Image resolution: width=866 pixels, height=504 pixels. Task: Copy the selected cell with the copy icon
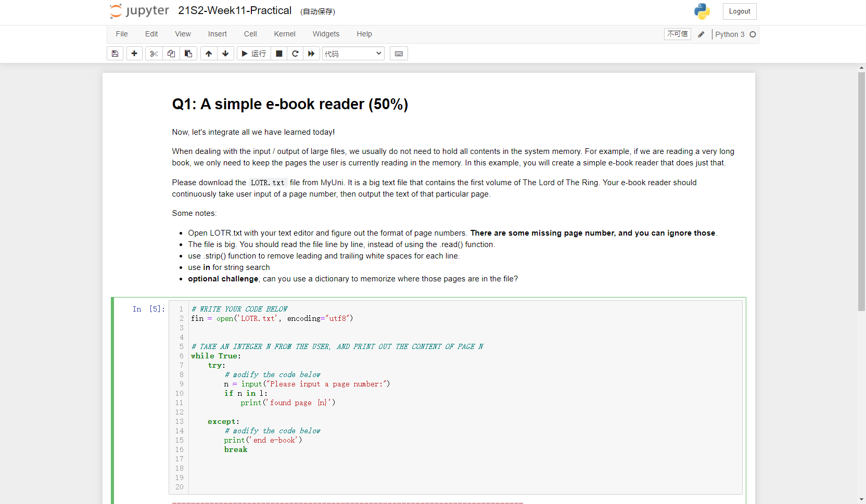171,53
